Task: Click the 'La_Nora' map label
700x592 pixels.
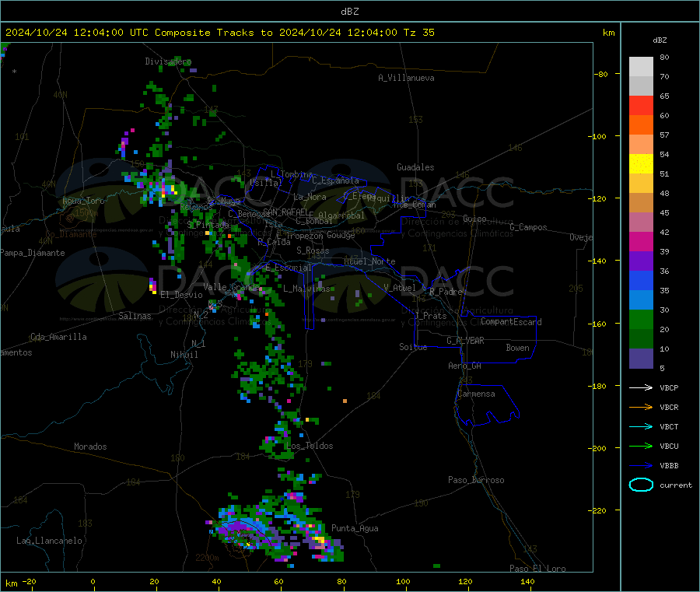Action: click(310, 197)
